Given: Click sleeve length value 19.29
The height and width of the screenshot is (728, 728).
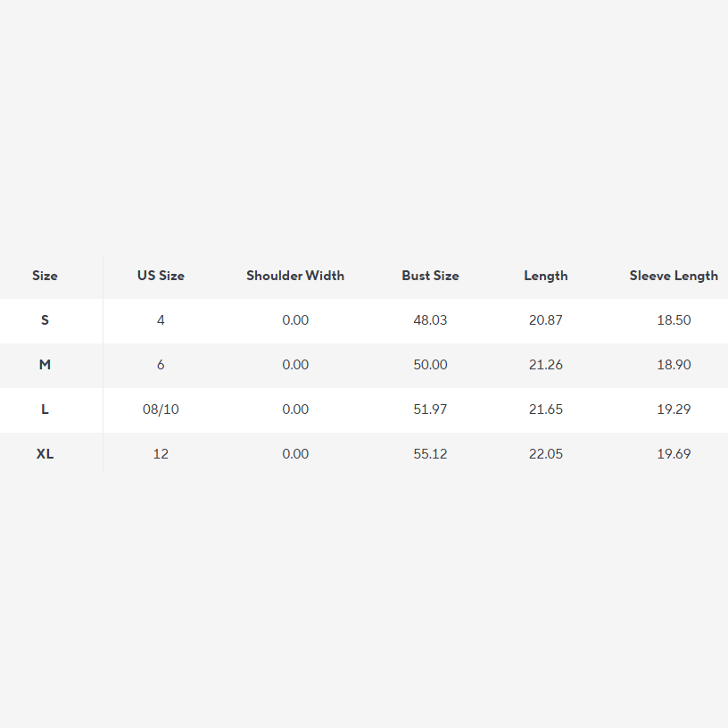Looking at the screenshot, I should click(x=674, y=409).
